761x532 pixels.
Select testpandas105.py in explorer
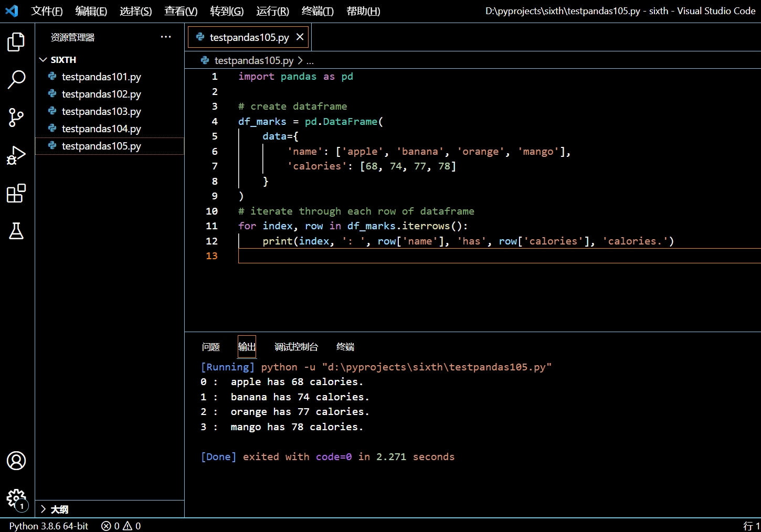pyautogui.click(x=110, y=146)
